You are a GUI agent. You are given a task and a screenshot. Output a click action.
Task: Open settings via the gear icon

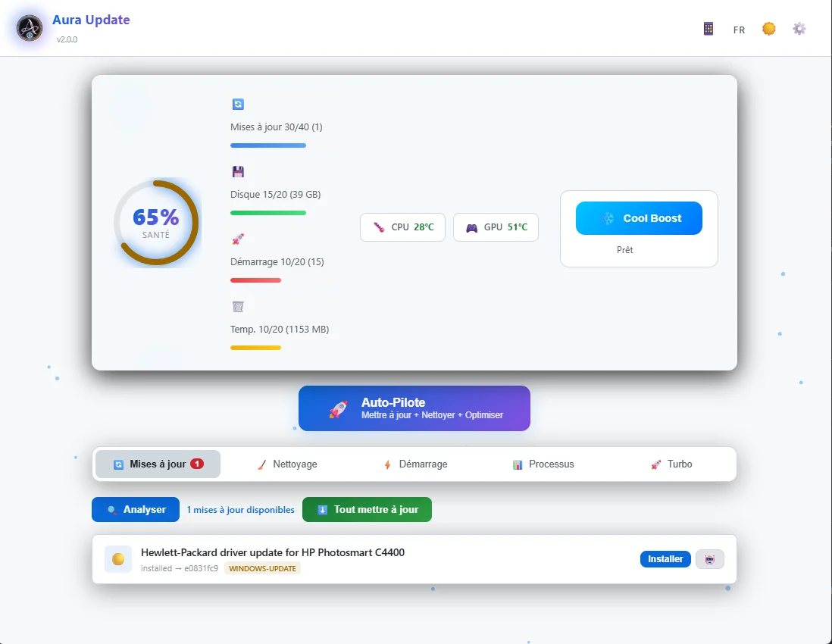pos(799,29)
